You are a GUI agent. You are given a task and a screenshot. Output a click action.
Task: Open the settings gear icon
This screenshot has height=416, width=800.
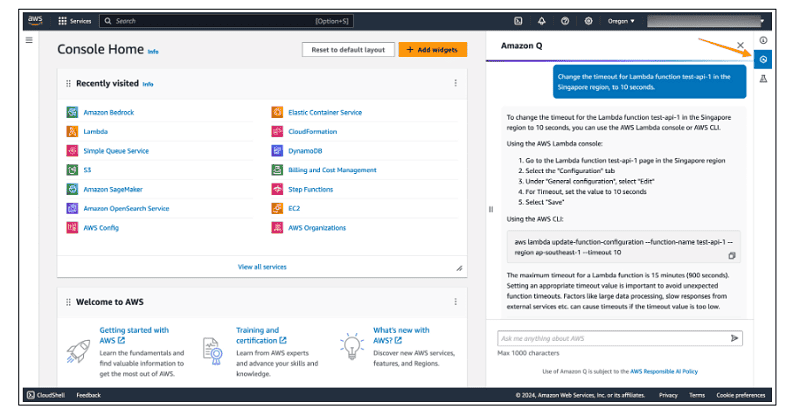tap(588, 21)
